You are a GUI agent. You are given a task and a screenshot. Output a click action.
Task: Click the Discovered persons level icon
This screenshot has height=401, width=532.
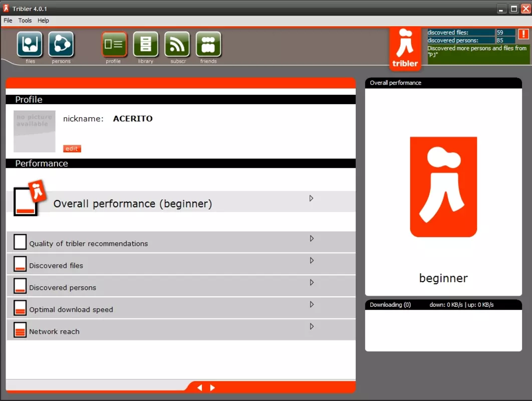[20, 286]
